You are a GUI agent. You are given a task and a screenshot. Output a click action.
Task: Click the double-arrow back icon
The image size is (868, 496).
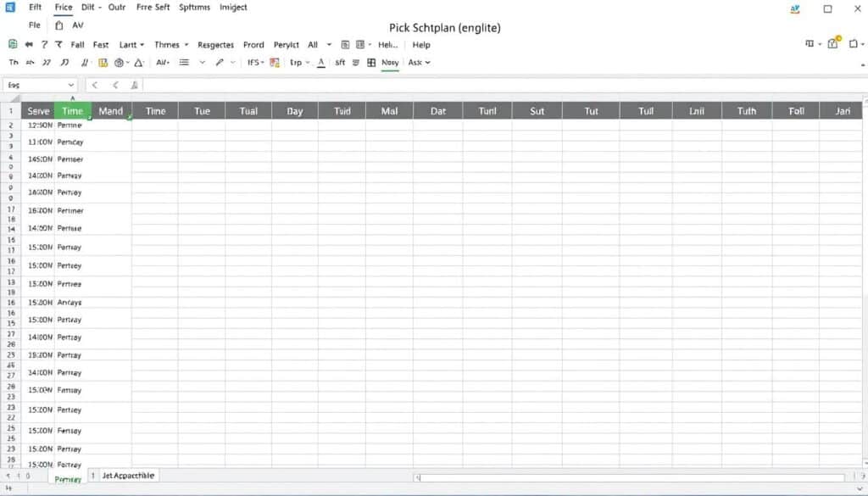29,44
